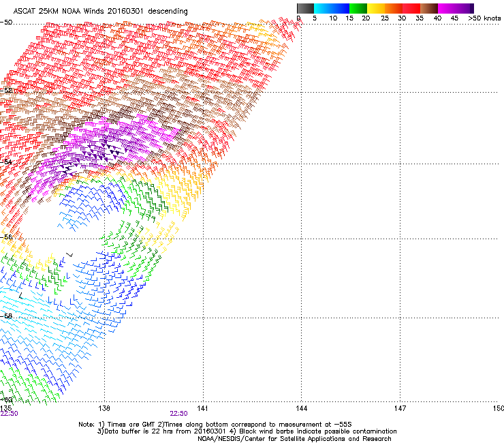Click the 138 longitude axis label
The width and height of the screenshot is (504, 443).
(104, 408)
